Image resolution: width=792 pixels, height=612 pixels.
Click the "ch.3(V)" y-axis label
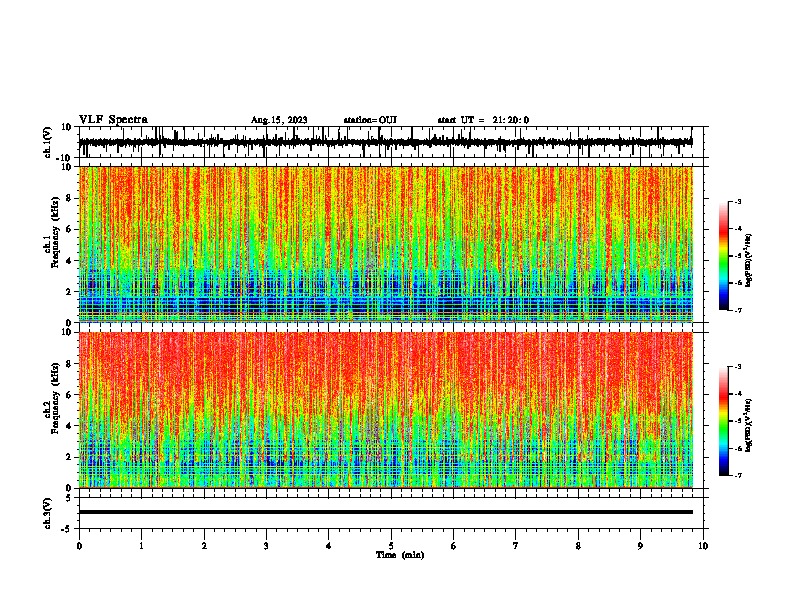coord(48,513)
